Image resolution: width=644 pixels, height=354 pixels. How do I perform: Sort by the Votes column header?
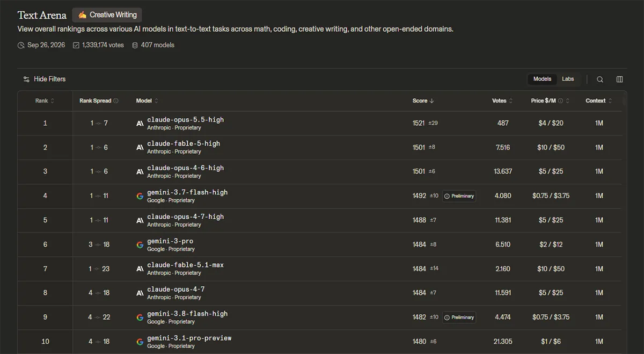tap(502, 101)
